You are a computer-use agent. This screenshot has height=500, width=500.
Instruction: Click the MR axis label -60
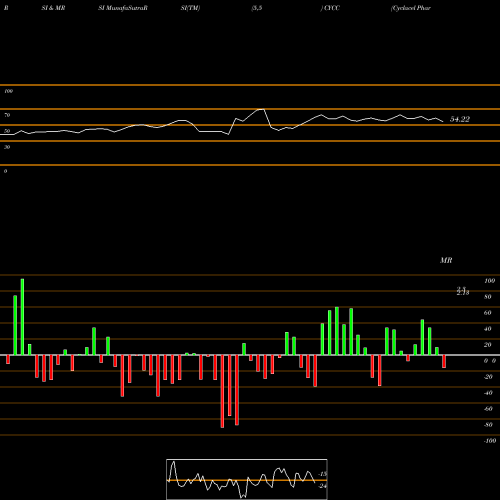[488, 409]
